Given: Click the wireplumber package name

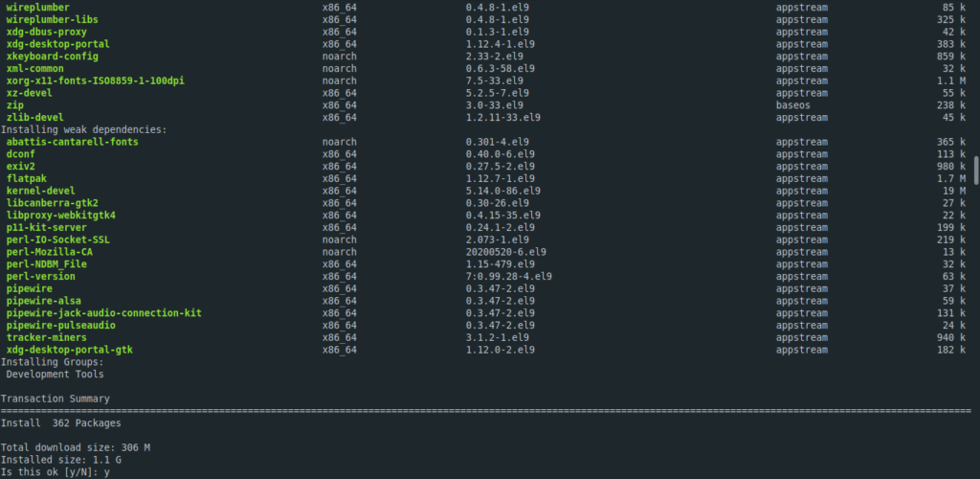Looking at the screenshot, I should click(38, 8).
